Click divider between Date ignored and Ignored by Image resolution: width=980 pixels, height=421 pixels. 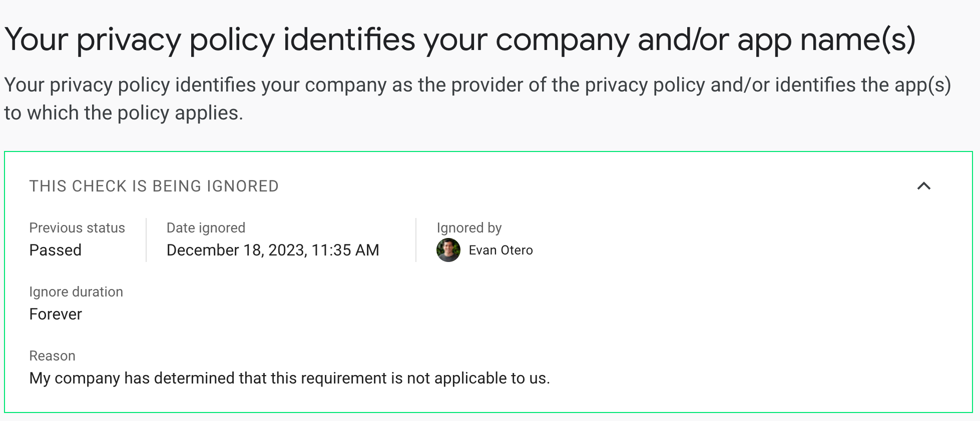click(x=416, y=240)
